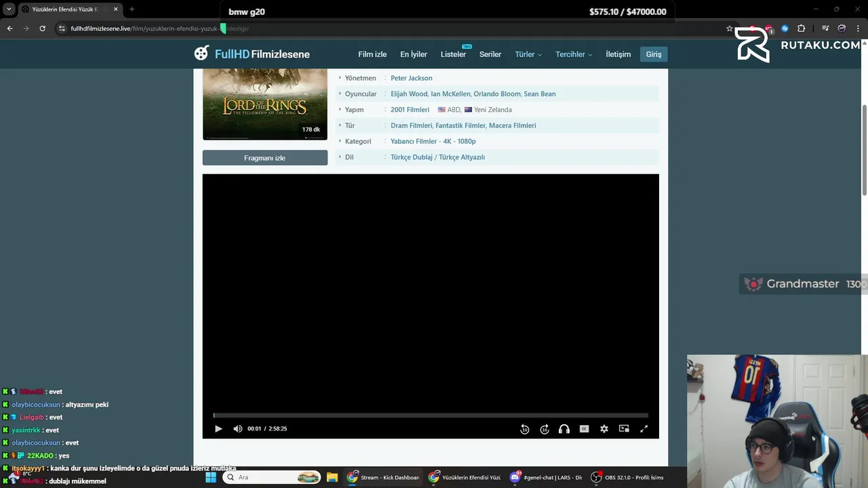Open the 2001 Filmleri link

[x=410, y=110]
